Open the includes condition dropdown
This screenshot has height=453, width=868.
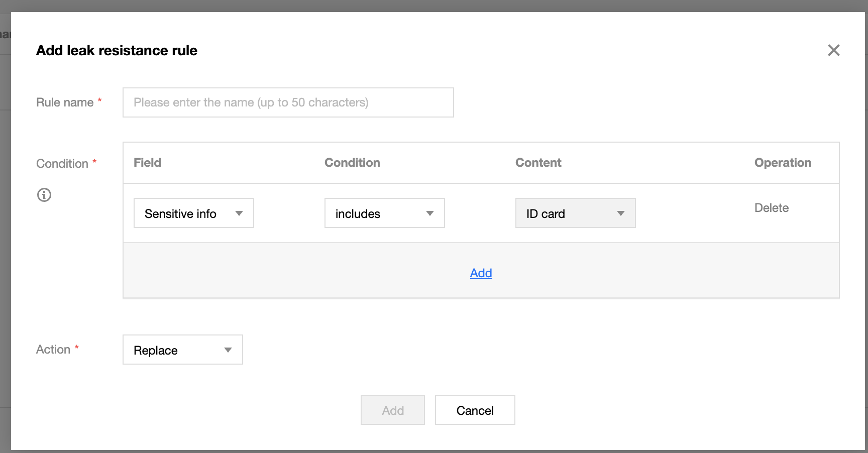pyautogui.click(x=385, y=213)
